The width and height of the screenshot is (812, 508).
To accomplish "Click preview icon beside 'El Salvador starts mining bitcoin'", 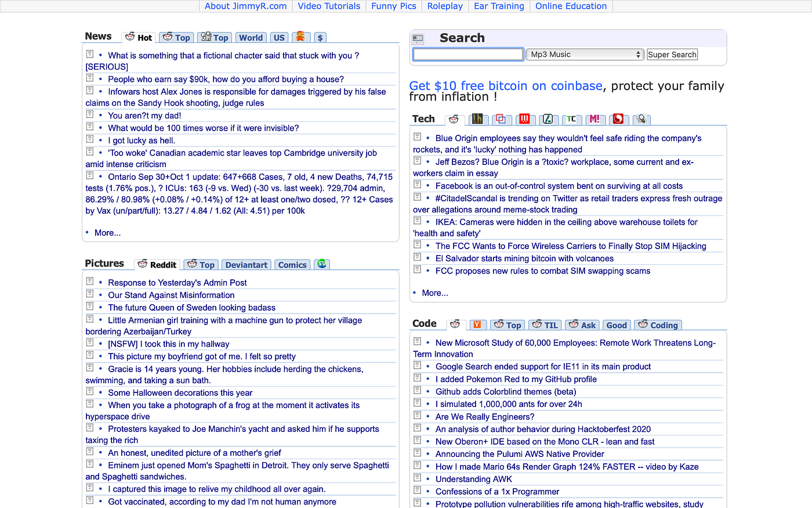I will click(417, 257).
